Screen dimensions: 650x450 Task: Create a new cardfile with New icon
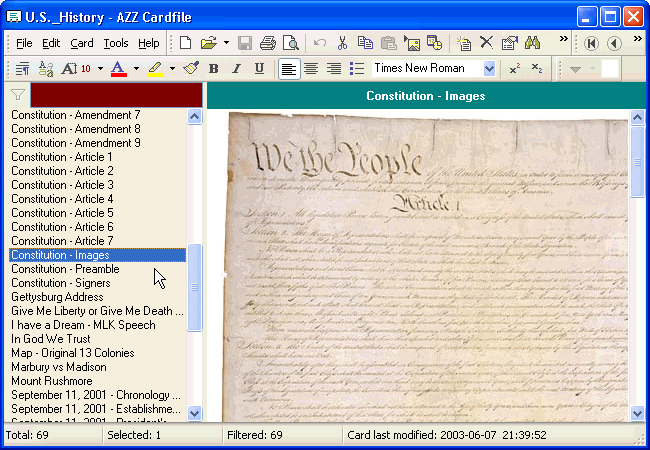pos(185,43)
